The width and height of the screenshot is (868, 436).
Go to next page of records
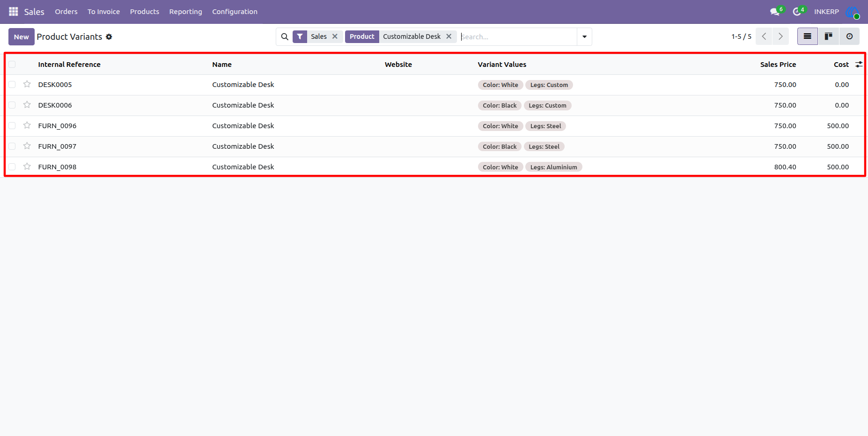780,36
